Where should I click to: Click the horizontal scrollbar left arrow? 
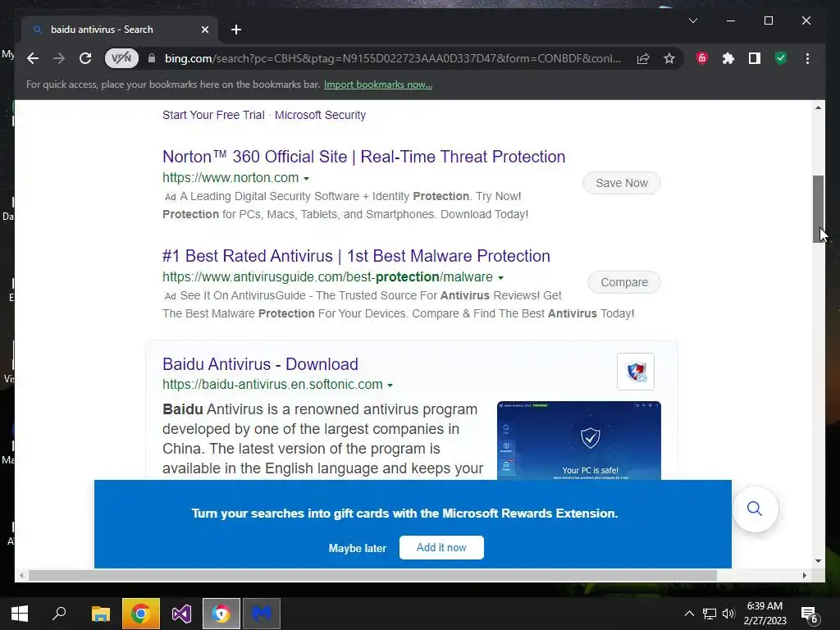click(21, 575)
